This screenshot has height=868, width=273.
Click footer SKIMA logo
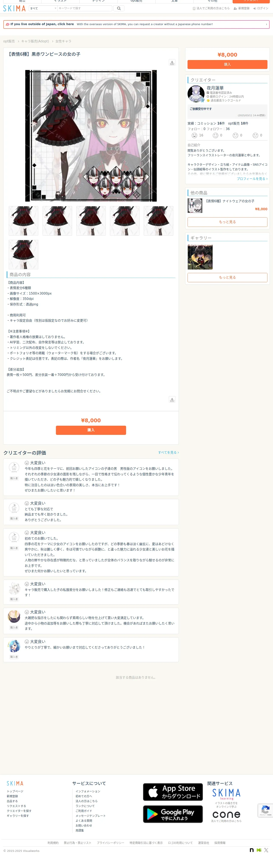(x=15, y=783)
